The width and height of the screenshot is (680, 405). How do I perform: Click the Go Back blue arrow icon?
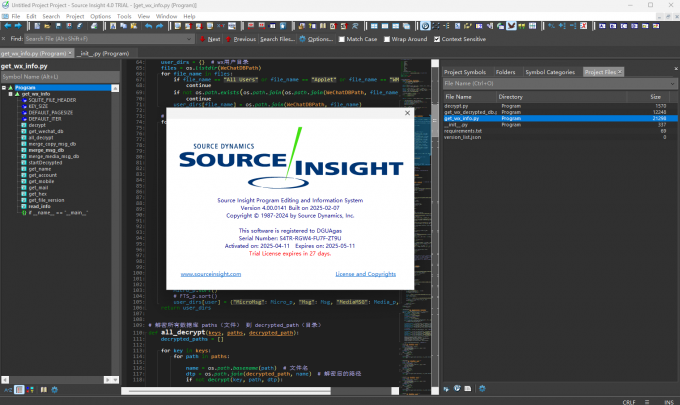[x=8, y=26]
